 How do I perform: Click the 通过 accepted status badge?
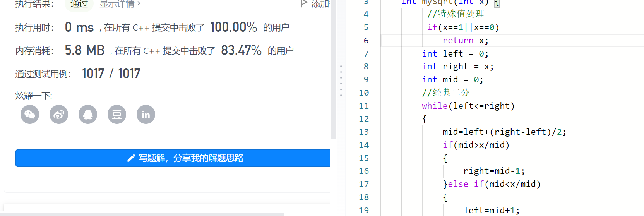(x=79, y=4)
